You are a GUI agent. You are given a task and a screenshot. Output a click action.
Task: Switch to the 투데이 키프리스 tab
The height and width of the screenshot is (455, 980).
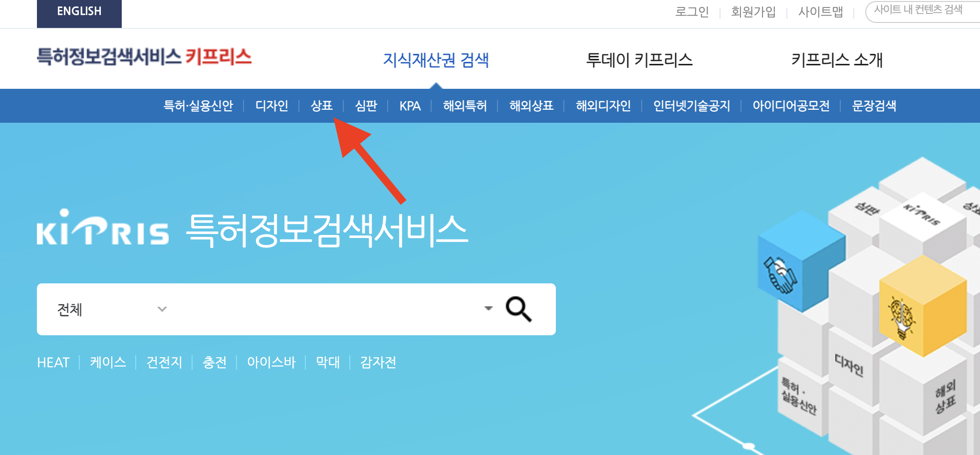click(x=640, y=60)
